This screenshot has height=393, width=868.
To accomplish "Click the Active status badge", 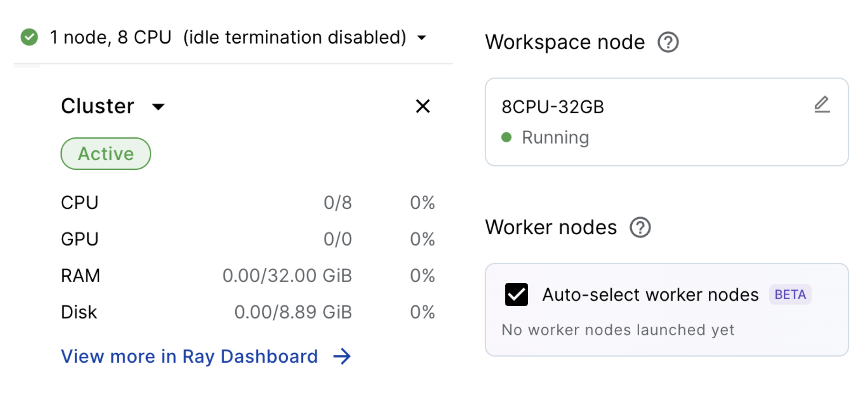I will pyautogui.click(x=106, y=154).
